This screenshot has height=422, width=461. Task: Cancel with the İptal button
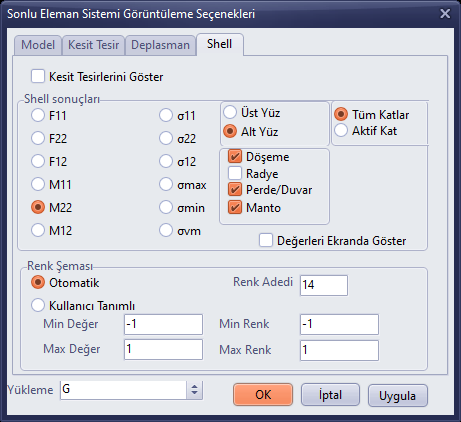330,395
